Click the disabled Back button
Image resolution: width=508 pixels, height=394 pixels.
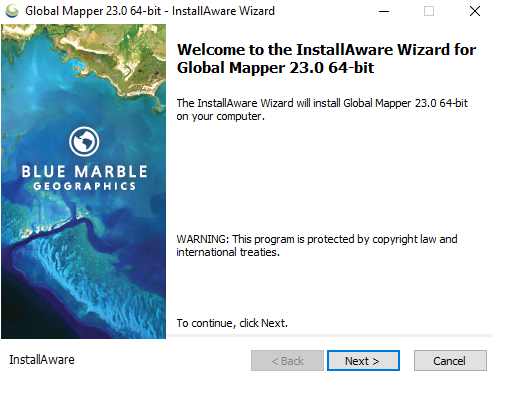[287, 360]
